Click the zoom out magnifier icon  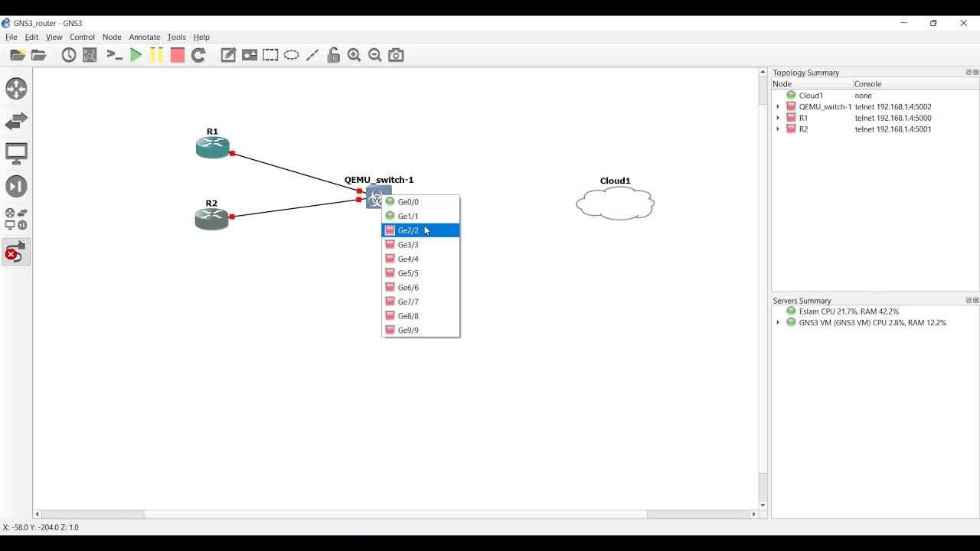[375, 55]
